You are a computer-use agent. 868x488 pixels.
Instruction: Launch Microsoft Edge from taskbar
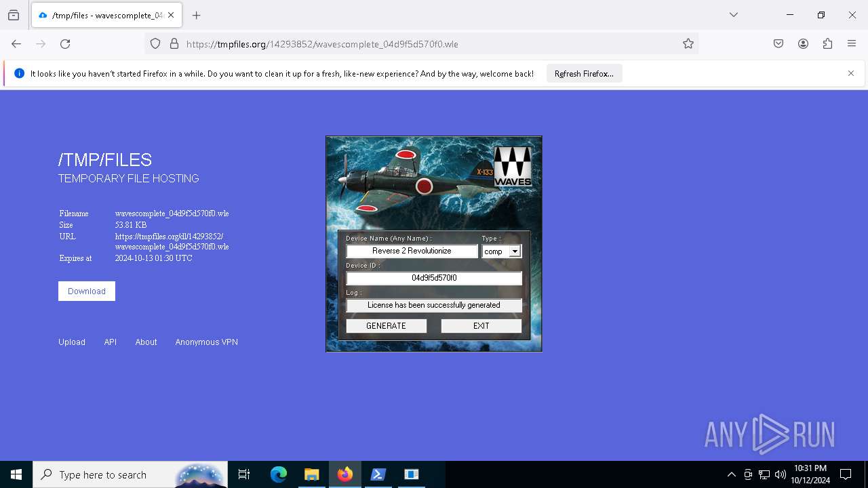(279, 474)
